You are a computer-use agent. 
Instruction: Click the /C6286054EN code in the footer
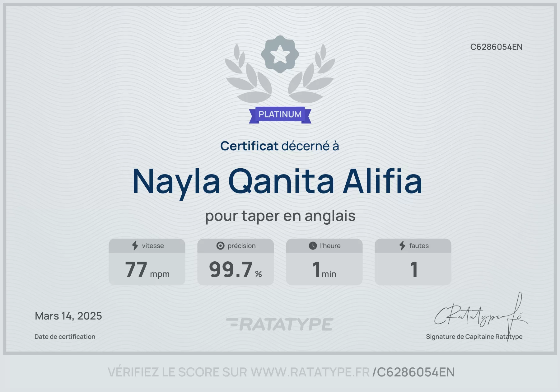coord(413,372)
